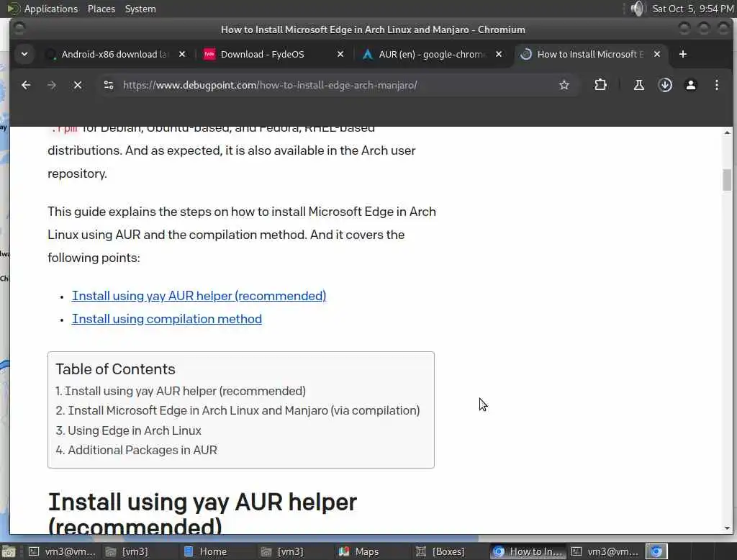This screenshot has width=737, height=560.
Task: Open the profile avatar icon
Action: [x=690, y=85]
